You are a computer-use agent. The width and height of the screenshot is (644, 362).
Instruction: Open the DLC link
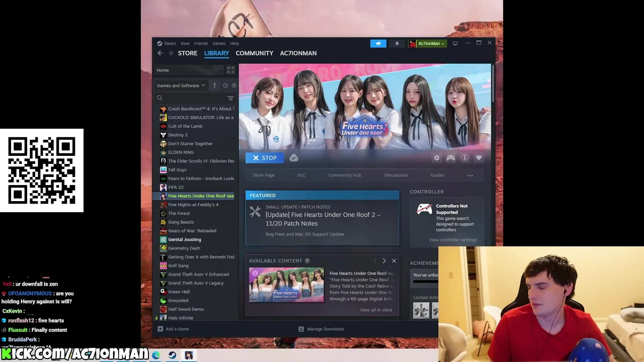click(301, 175)
